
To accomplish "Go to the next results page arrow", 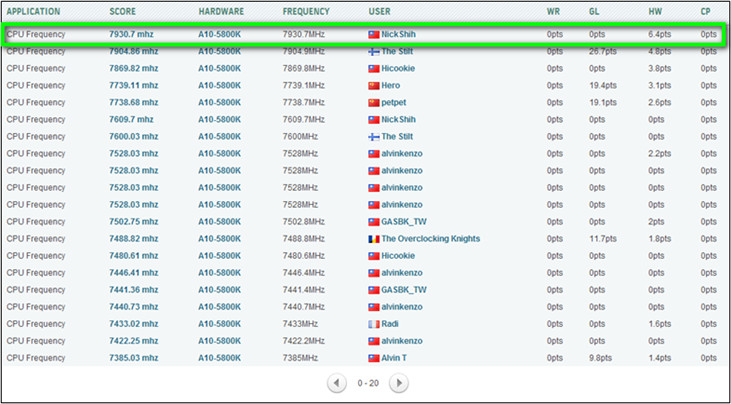I will click(398, 383).
